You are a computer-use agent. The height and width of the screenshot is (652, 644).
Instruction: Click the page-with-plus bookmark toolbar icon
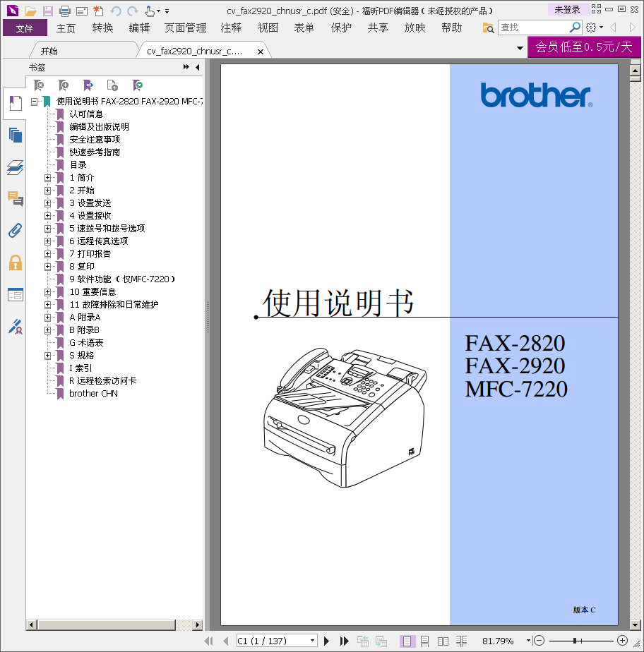pos(112,85)
